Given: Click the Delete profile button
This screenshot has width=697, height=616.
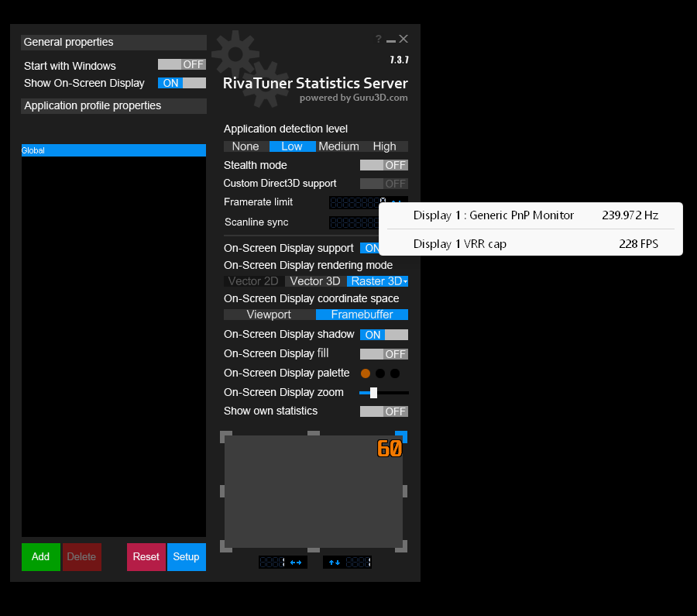Looking at the screenshot, I should [x=82, y=557].
